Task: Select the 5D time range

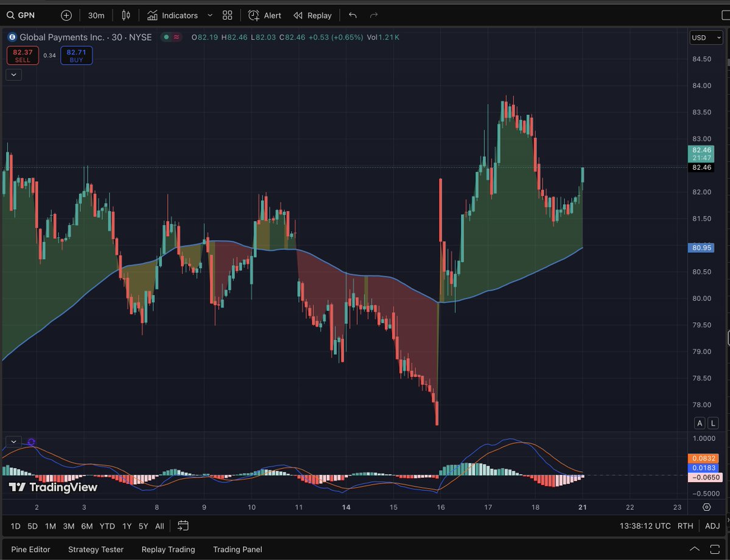Action: pos(32,526)
